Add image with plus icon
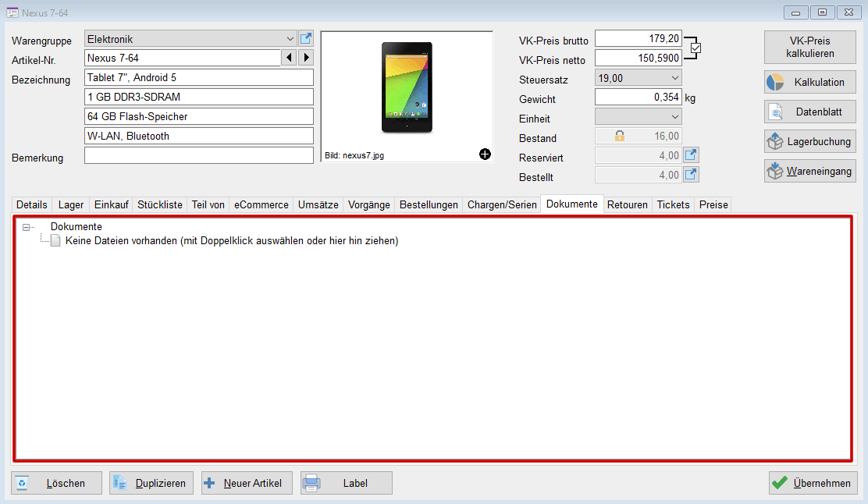 [485, 154]
